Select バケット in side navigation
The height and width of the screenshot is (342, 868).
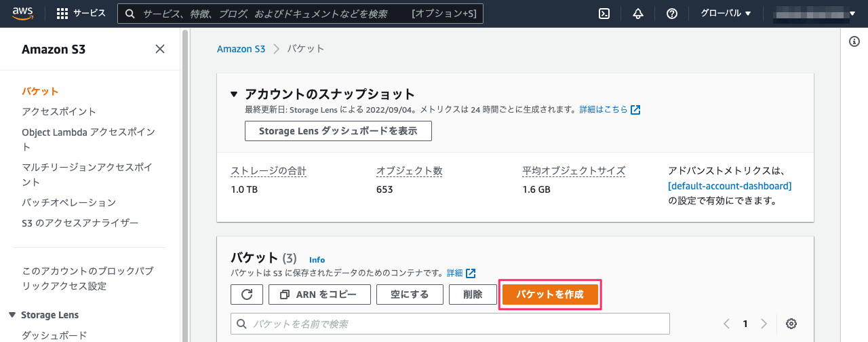40,91
